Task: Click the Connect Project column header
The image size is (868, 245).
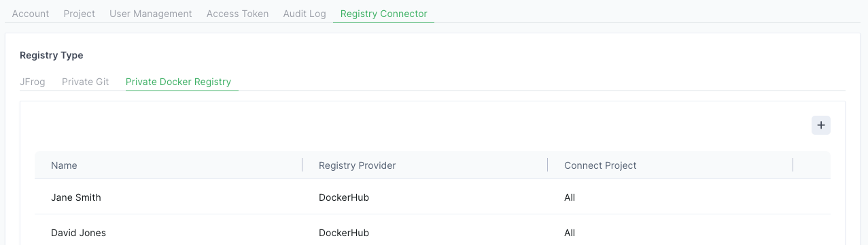Action: 600,165
